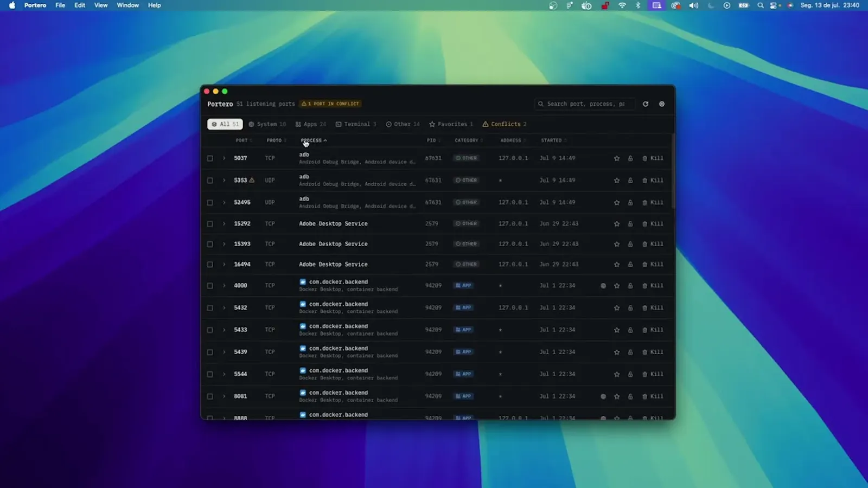Image resolution: width=868 pixels, height=488 pixels.
Task: Check the checkbox for port 5432
Action: click(210, 308)
